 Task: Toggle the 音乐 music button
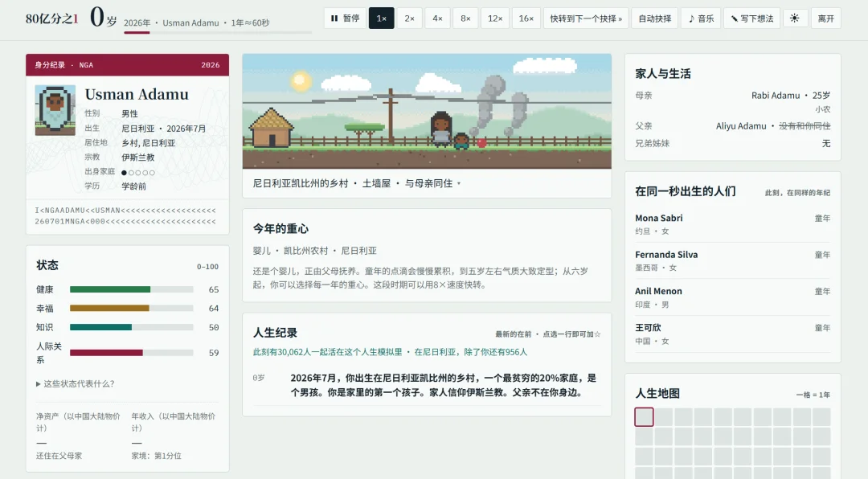[701, 18]
